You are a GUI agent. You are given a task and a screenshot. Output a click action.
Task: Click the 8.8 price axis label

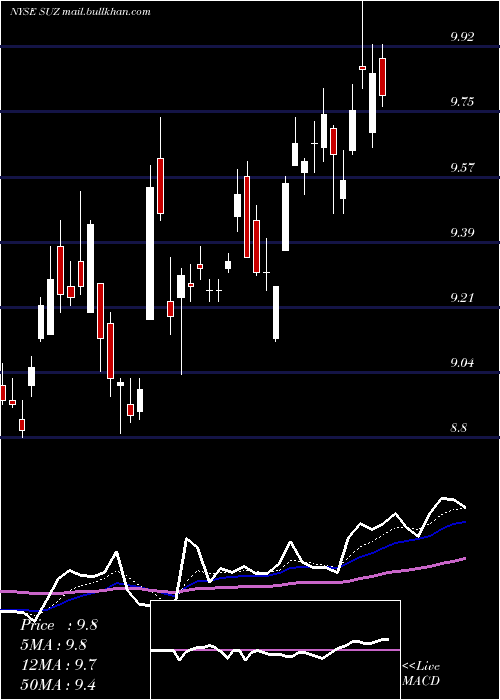click(459, 428)
